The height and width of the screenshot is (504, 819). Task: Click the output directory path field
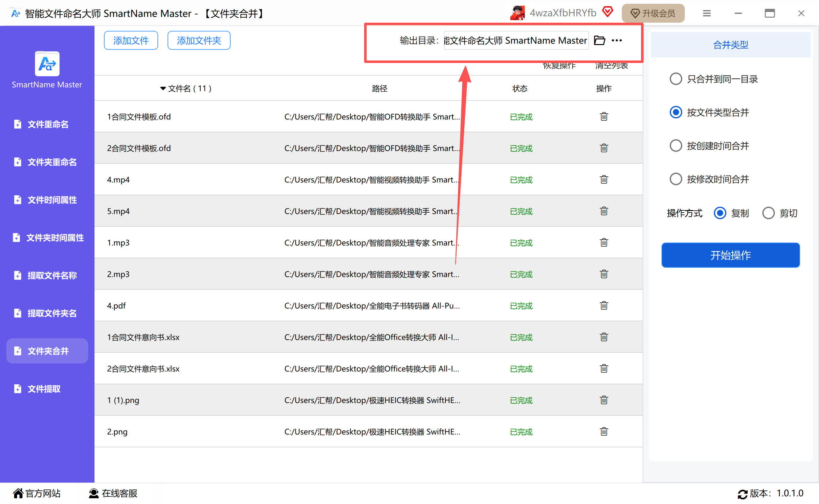tap(516, 40)
